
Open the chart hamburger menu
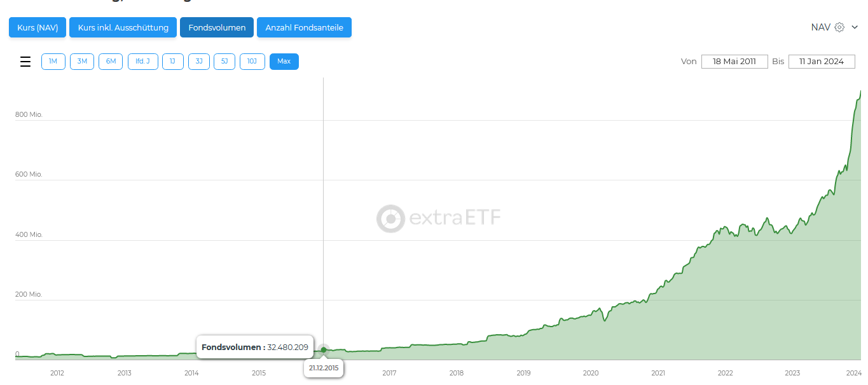pyautogui.click(x=25, y=62)
